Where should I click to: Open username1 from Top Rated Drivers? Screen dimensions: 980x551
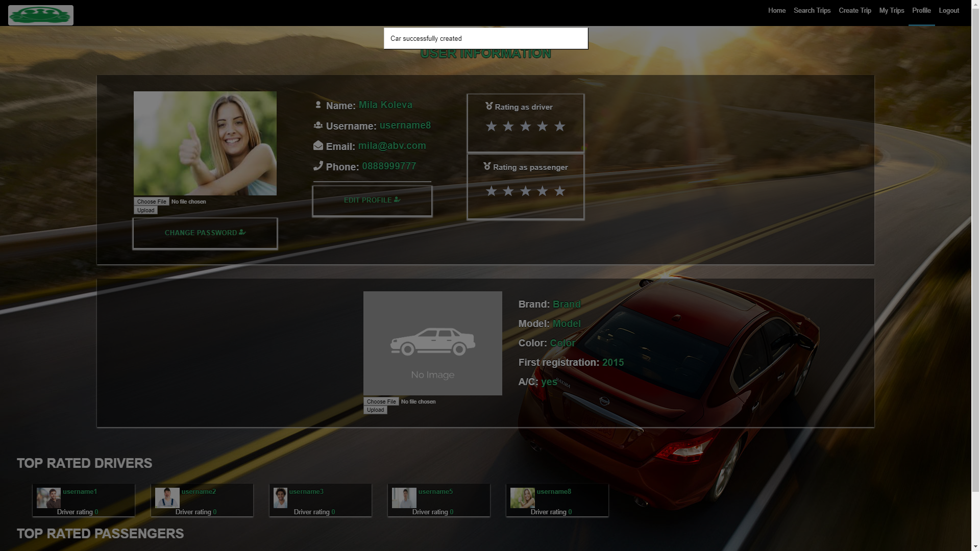coord(80,492)
